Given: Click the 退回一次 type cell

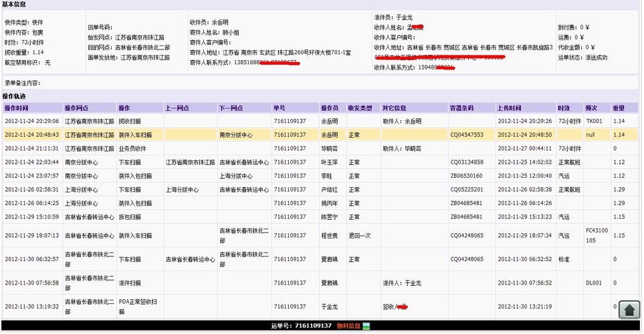Looking at the screenshot, I should click(359, 236).
